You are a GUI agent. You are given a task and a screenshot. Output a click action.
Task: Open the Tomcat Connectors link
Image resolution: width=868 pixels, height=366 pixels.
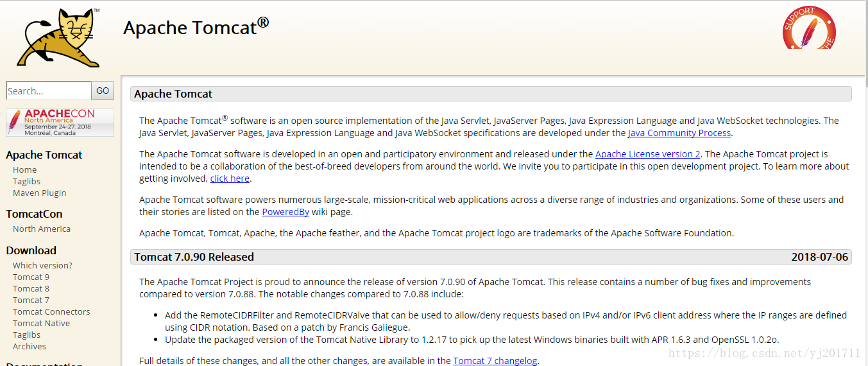51,311
